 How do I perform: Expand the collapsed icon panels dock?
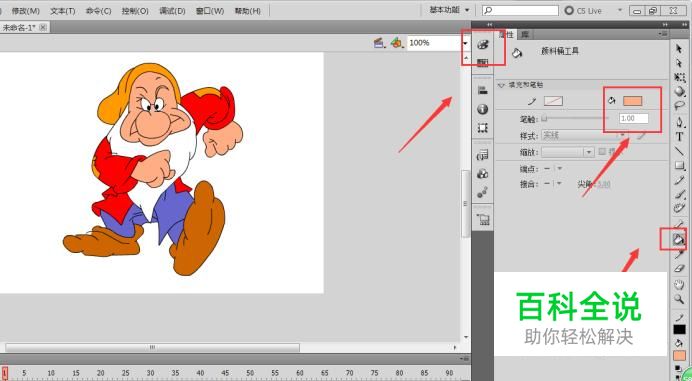click(489, 24)
